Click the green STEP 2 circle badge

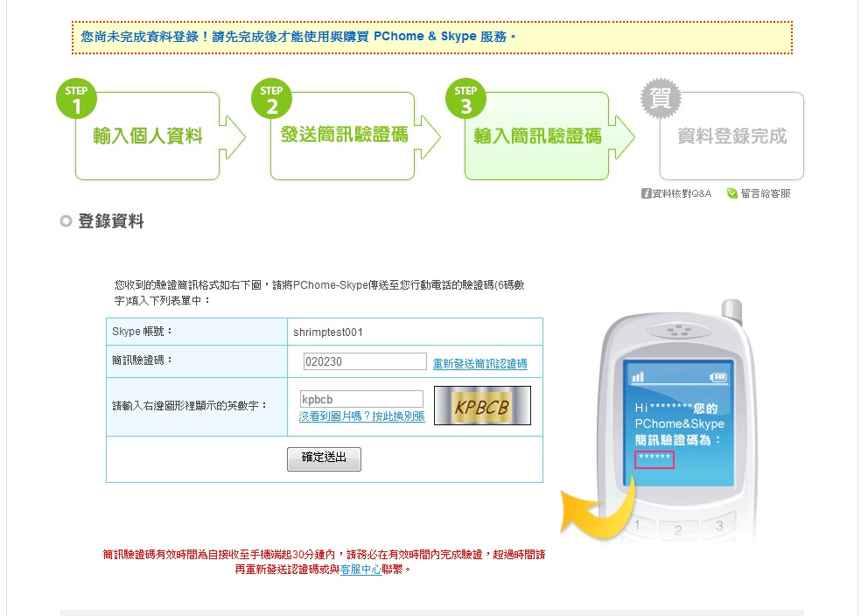(x=271, y=99)
